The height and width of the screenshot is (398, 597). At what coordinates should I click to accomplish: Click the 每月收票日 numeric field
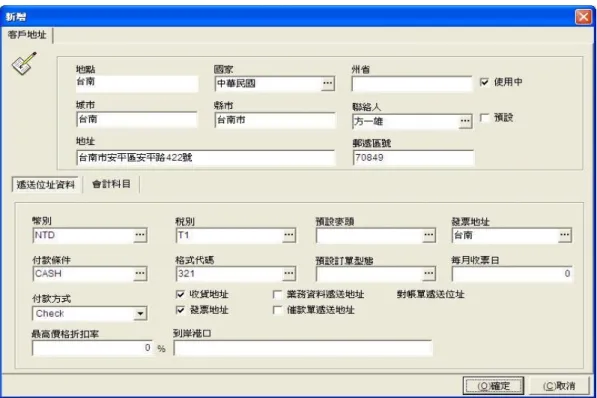point(512,274)
